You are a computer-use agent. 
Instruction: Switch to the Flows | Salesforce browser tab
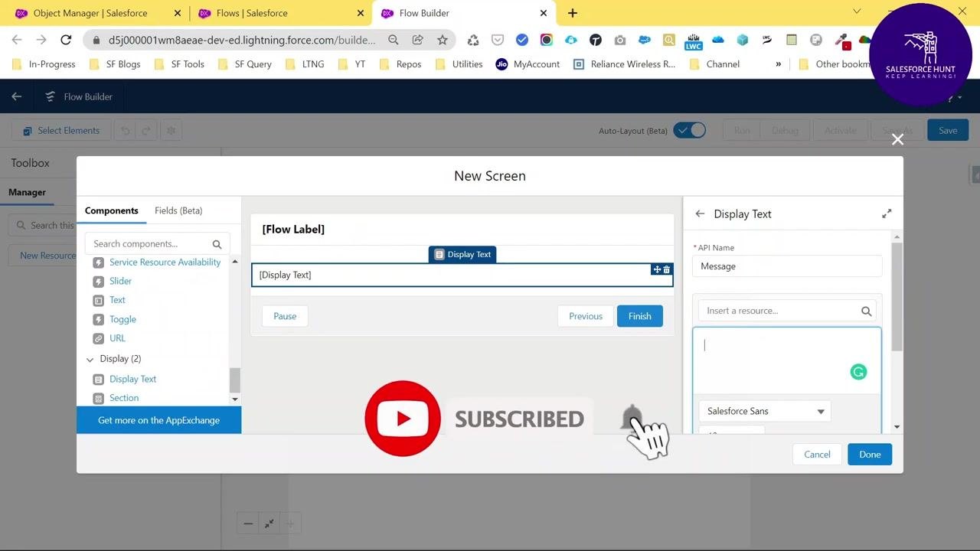tap(280, 13)
